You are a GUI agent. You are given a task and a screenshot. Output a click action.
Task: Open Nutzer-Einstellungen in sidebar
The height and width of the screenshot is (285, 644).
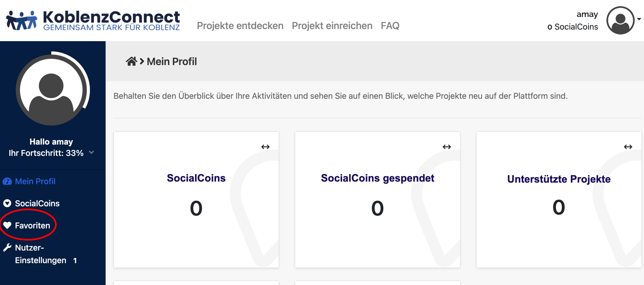tap(41, 254)
